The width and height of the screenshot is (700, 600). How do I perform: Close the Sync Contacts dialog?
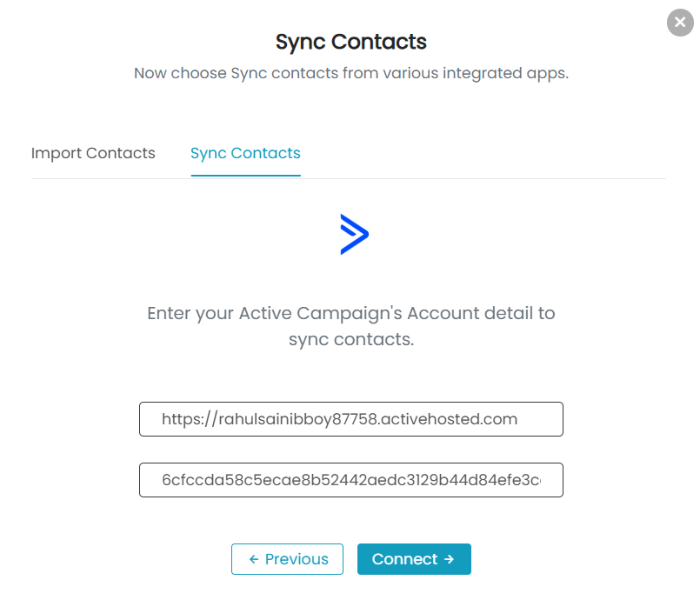(x=680, y=23)
